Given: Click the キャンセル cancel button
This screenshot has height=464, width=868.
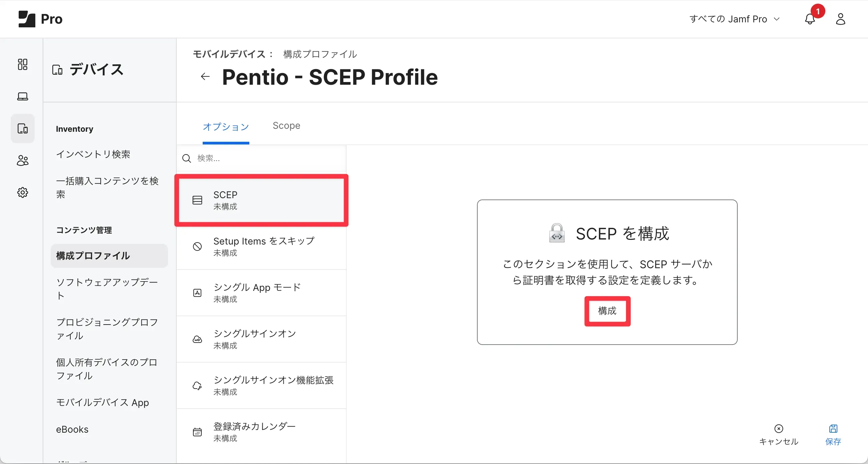Looking at the screenshot, I should 778,435.
